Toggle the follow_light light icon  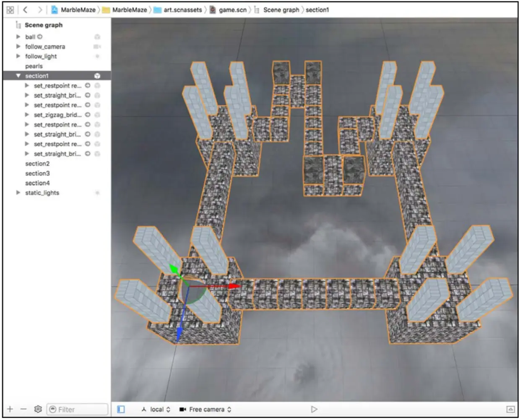pos(97,56)
